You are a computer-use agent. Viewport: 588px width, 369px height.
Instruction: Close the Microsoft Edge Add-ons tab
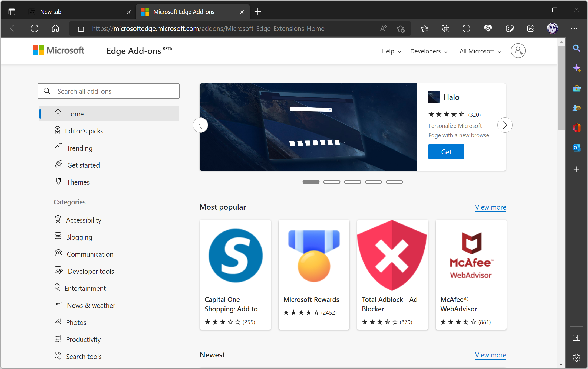coord(242,12)
